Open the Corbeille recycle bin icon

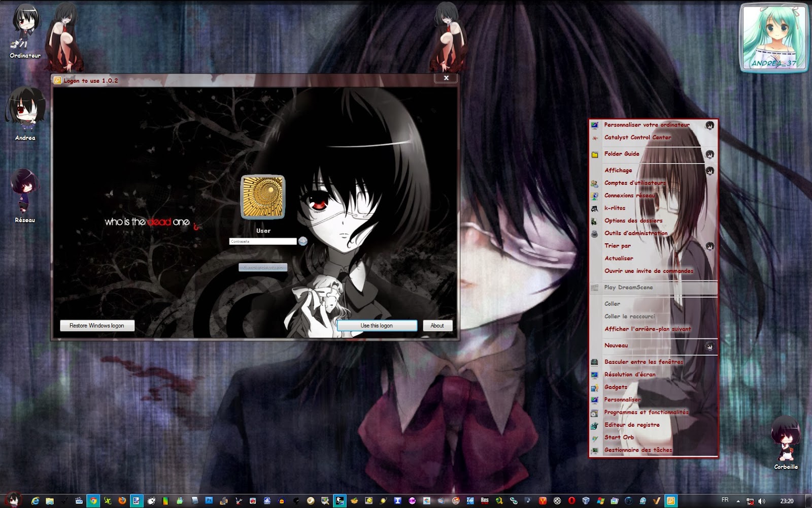point(786,443)
